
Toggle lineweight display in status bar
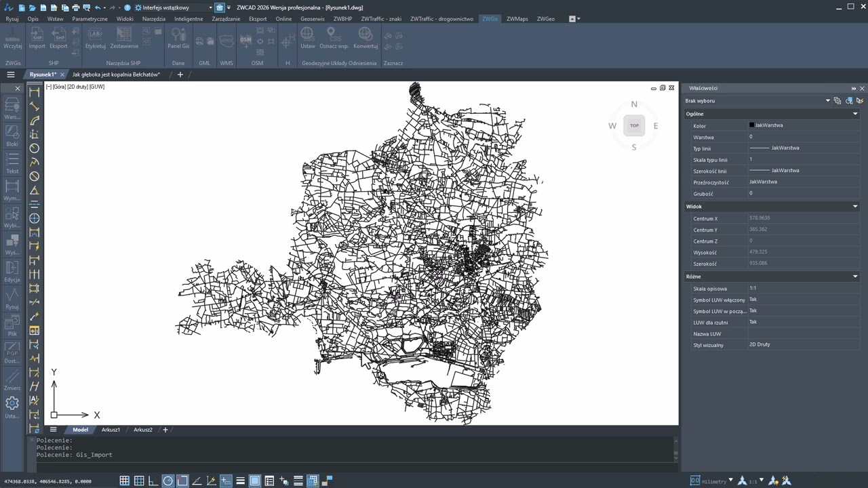(x=240, y=481)
